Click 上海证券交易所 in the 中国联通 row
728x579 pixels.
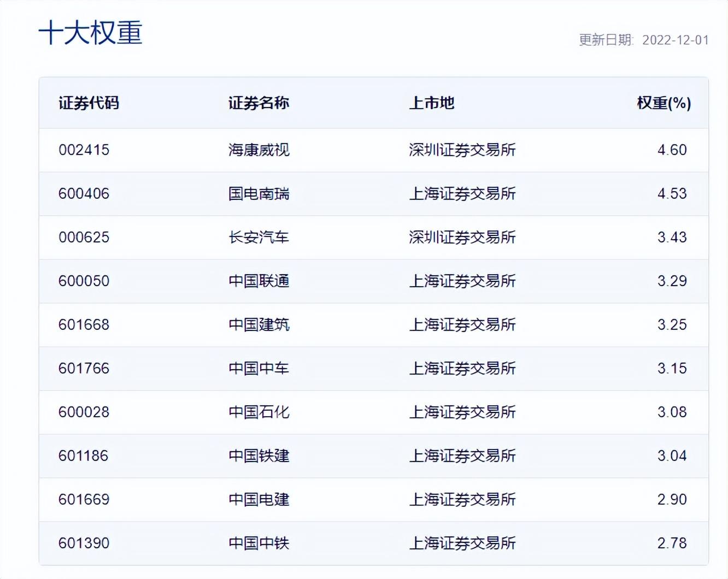pos(462,281)
